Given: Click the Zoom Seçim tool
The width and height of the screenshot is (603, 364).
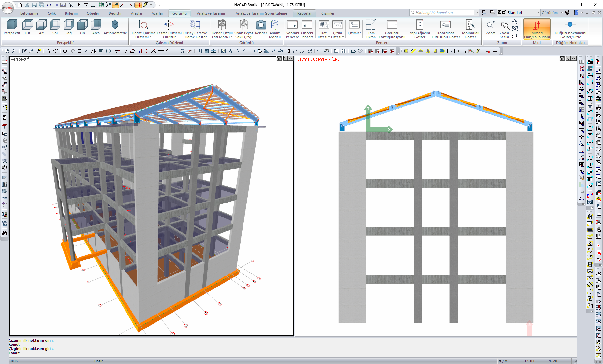Looking at the screenshot, I should 504,26.
